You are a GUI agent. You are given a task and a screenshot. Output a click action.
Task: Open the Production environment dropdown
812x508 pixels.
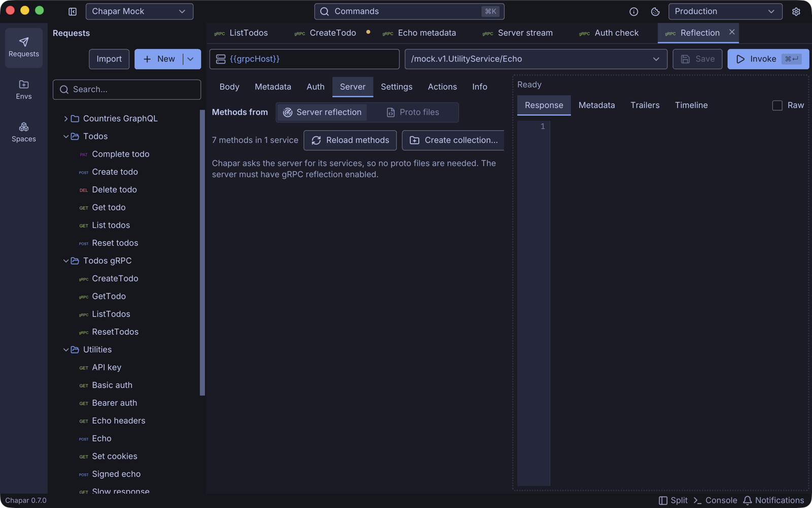pyautogui.click(x=725, y=12)
